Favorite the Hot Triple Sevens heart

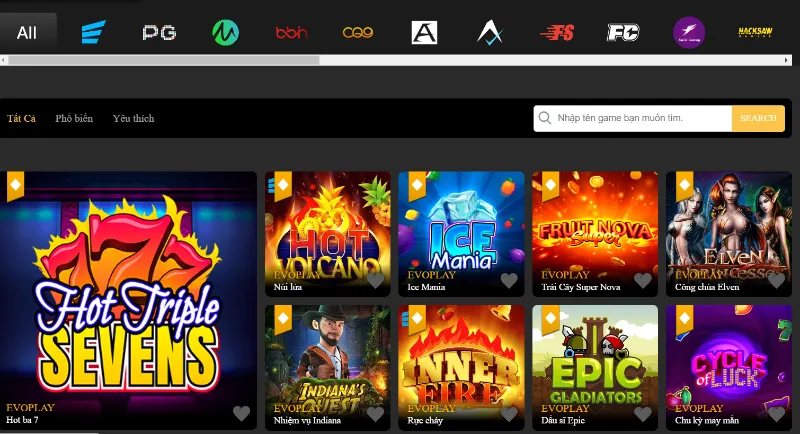241,413
